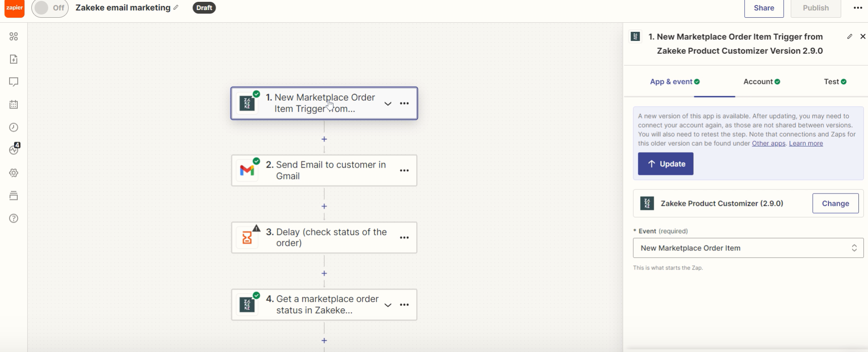Click the Zapier logo home icon
Viewport: 868px width, 352px height.
pos(15,8)
